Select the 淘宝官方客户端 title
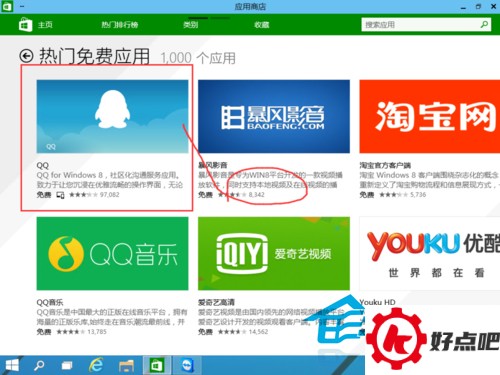The width and height of the screenshot is (500, 375). (x=385, y=165)
